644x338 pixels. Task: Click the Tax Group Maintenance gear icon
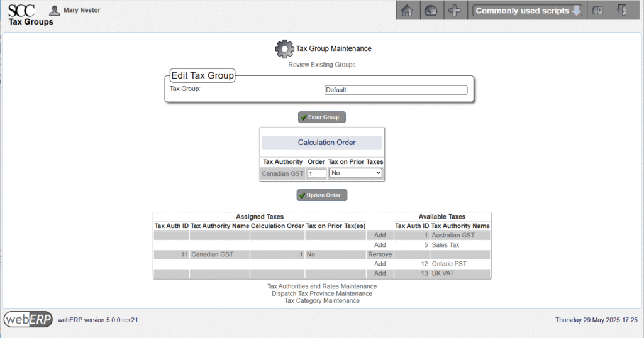[284, 49]
